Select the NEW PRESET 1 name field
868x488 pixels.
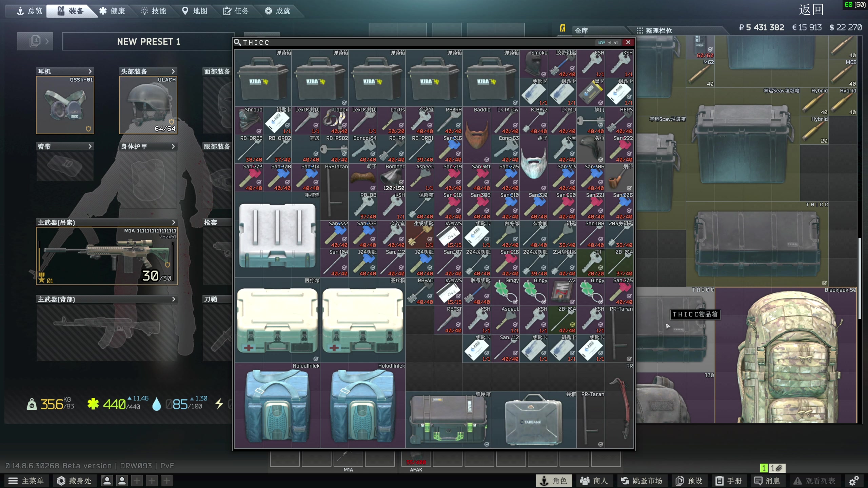pos(149,42)
